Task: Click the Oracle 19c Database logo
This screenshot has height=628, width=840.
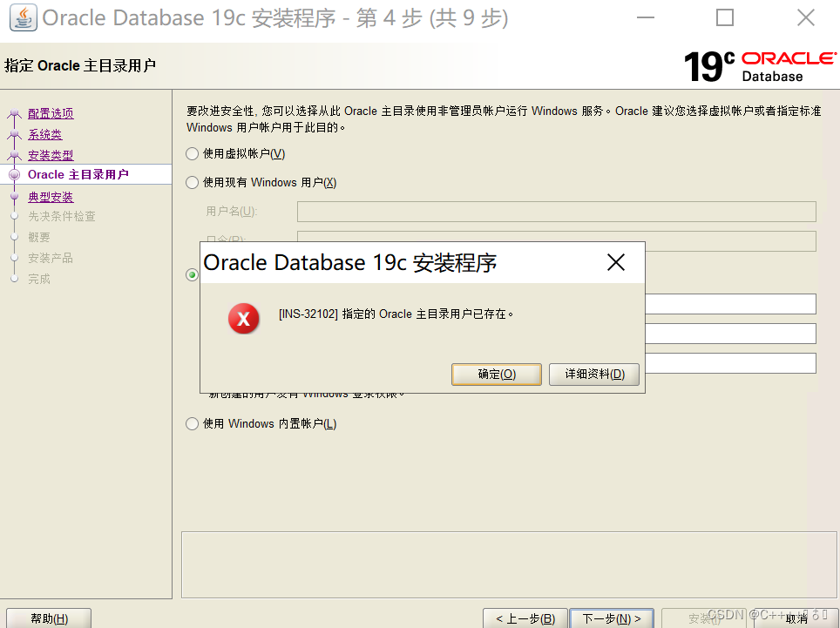Action: pyautogui.click(x=760, y=66)
